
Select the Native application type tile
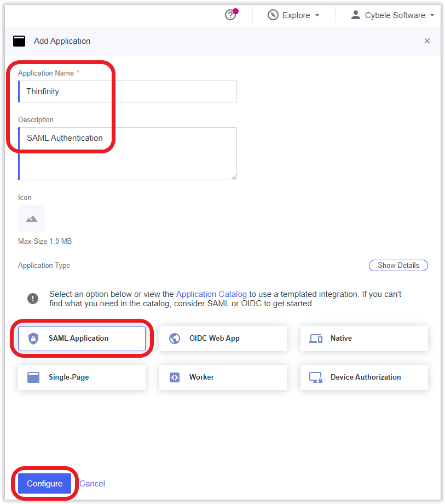click(364, 338)
